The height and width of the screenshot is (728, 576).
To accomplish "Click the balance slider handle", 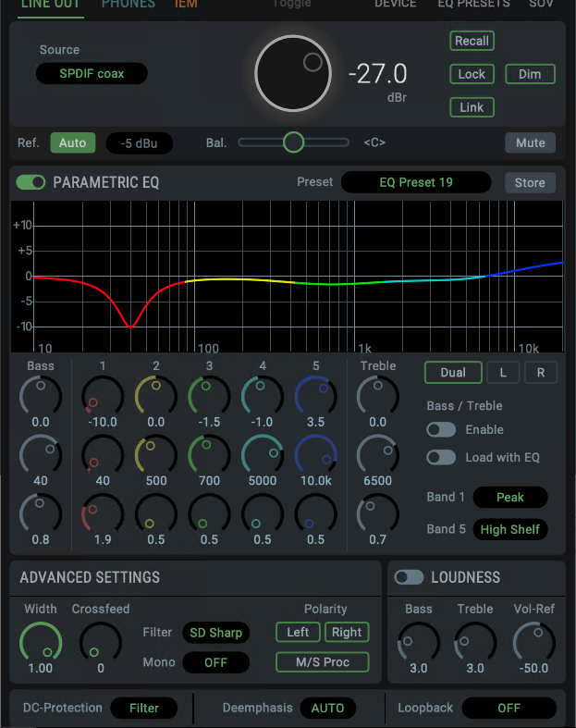I will [294, 142].
